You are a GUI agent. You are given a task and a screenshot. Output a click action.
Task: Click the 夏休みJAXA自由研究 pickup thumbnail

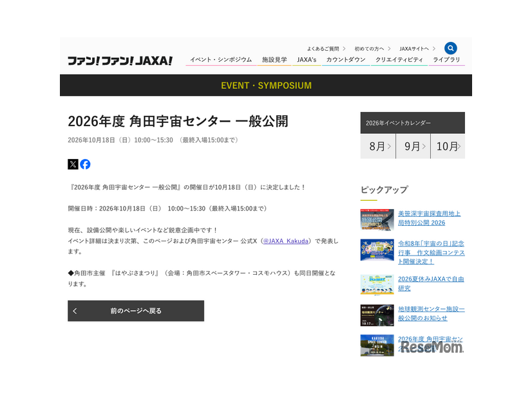click(x=377, y=285)
